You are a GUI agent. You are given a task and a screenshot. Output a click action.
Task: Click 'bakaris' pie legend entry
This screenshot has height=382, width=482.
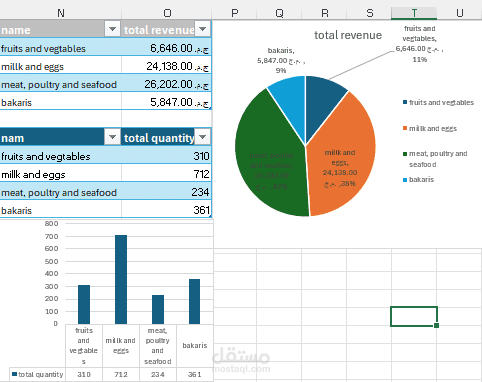pyautogui.click(x=418, y=179)
